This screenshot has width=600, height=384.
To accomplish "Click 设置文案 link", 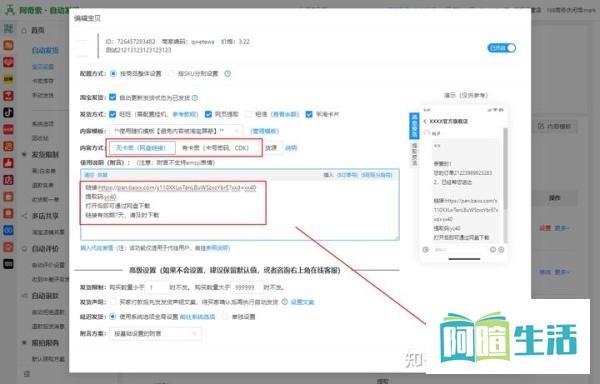I will click(302, 302).
